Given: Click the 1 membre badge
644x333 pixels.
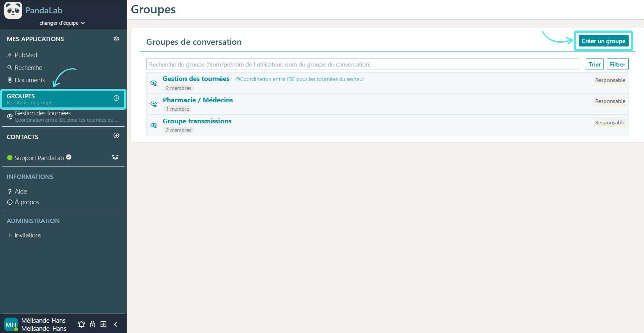Looking at the screenshot, I should pyautogui.click(x=177, y=109).
